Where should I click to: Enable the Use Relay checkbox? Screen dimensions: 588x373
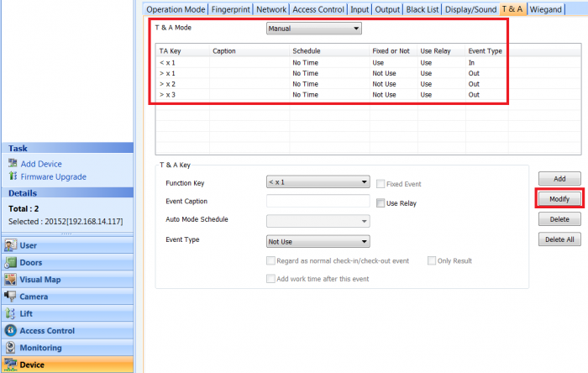[x=381, y=202]
